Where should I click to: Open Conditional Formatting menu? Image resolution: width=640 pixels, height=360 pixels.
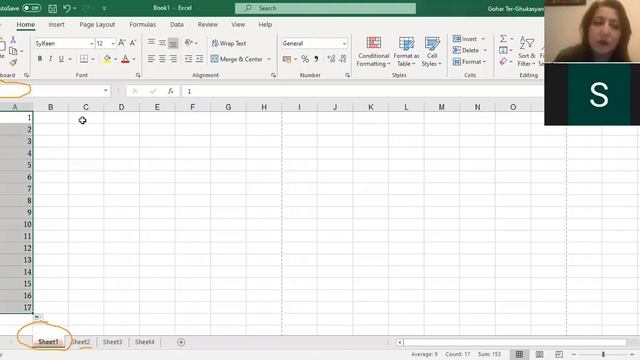pyautogui.click(x=373, y=51)
